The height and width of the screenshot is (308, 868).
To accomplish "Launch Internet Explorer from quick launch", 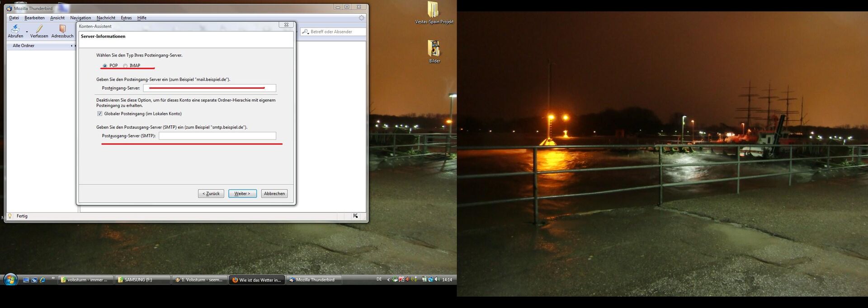I will pyautogui.click(x=42, y=280).
